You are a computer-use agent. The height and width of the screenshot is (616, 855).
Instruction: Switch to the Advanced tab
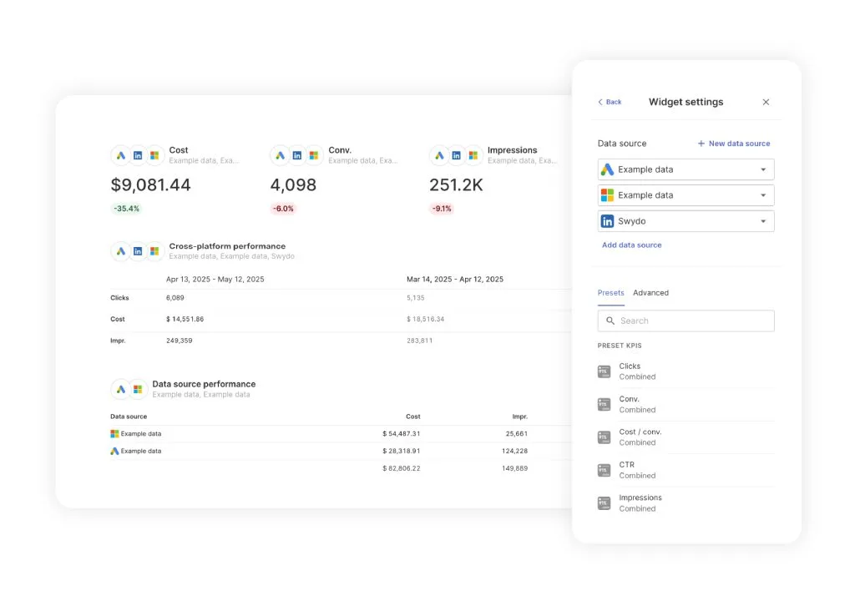click(x=650, y=293)
